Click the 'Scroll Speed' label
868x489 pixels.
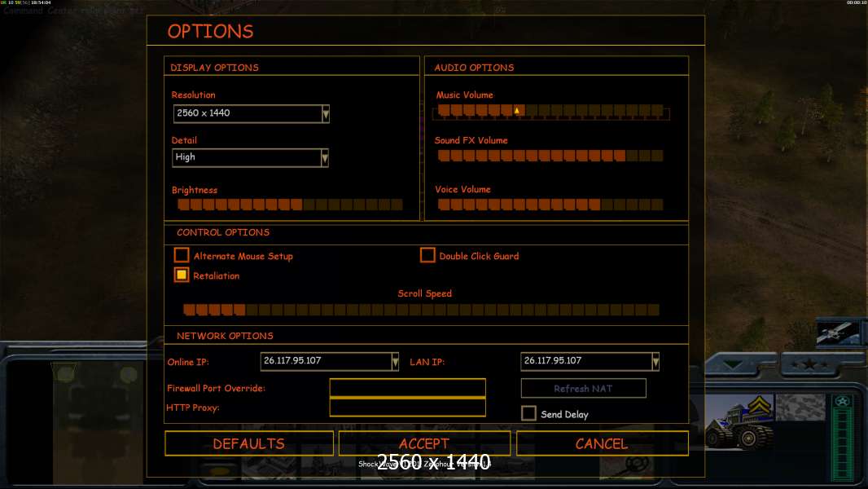click(x=424, y=294)
